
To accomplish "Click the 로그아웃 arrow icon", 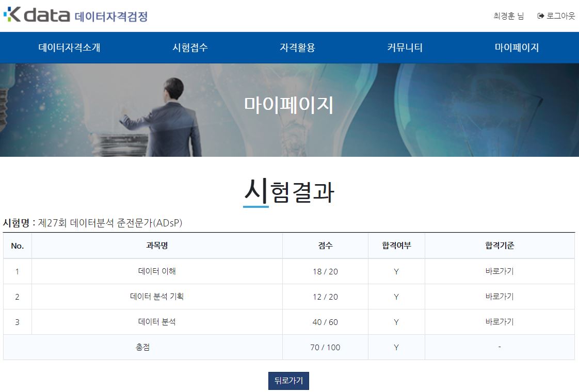I will (x=540, y=16).
